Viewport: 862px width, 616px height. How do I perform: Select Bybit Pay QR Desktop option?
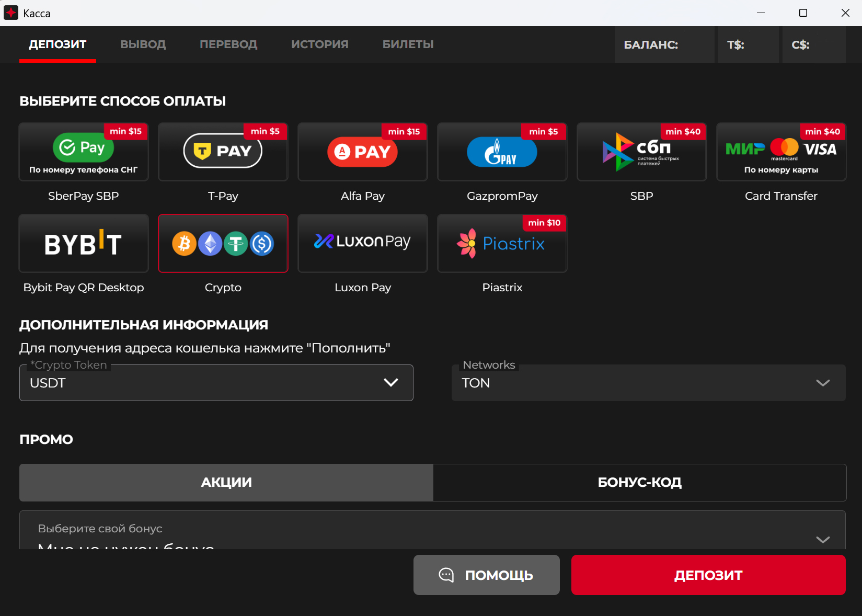click(x=84, y=244)
